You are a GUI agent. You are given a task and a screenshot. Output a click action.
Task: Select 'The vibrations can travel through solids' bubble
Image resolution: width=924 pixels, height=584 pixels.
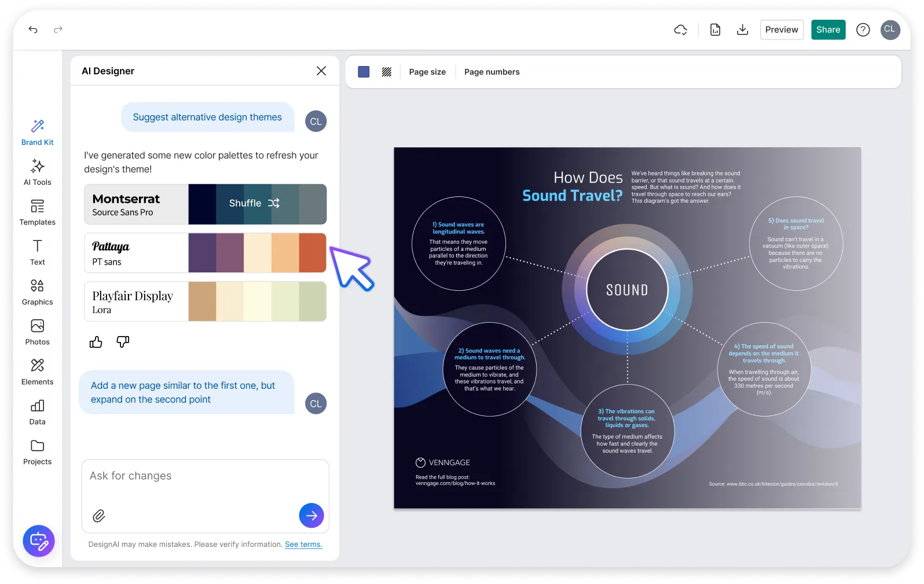(x=627, y=431)
